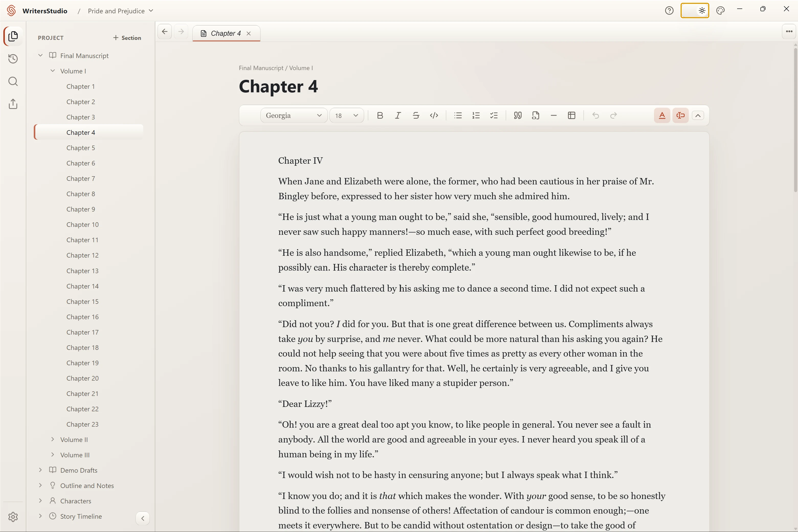Open the theme palette icon
798x532 pixels.
(x=720, y=10)
